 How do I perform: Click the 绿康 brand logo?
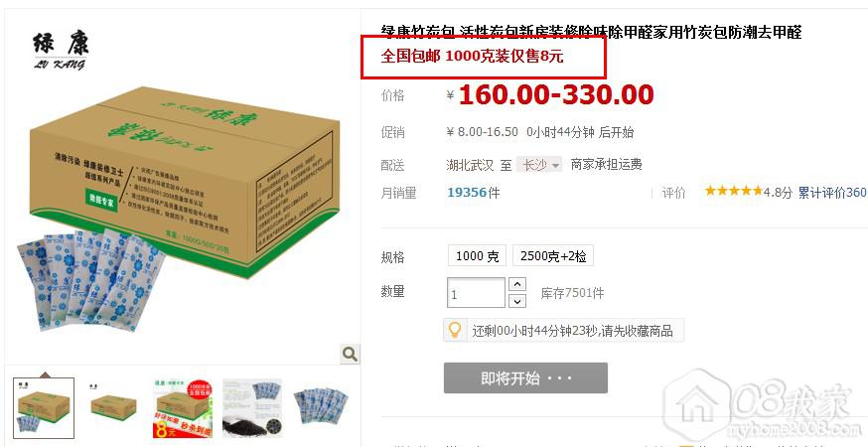61,50
